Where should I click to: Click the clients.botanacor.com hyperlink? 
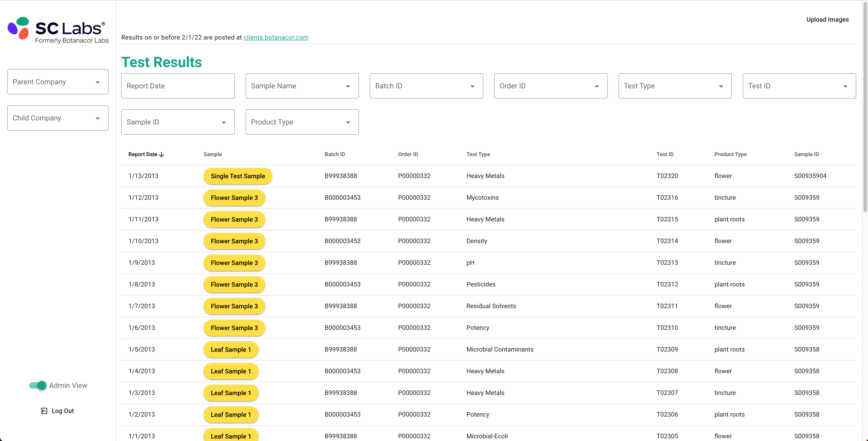pos(275,37)
